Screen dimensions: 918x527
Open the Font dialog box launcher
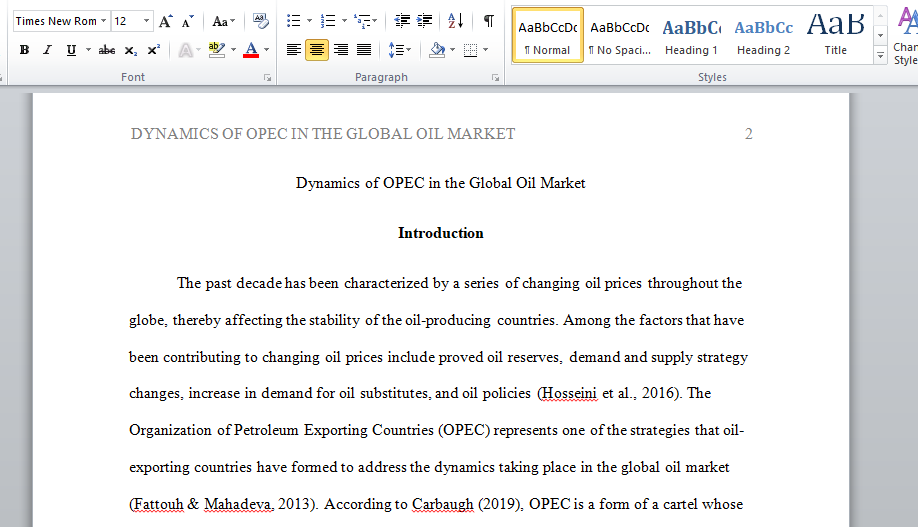[268, 77]
